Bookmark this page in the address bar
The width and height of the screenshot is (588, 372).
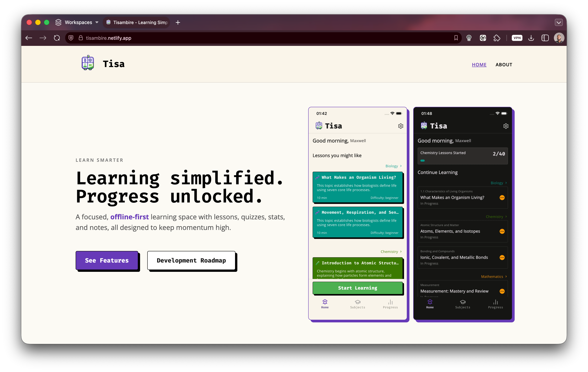pyautogui.click(x=456, y=38)
